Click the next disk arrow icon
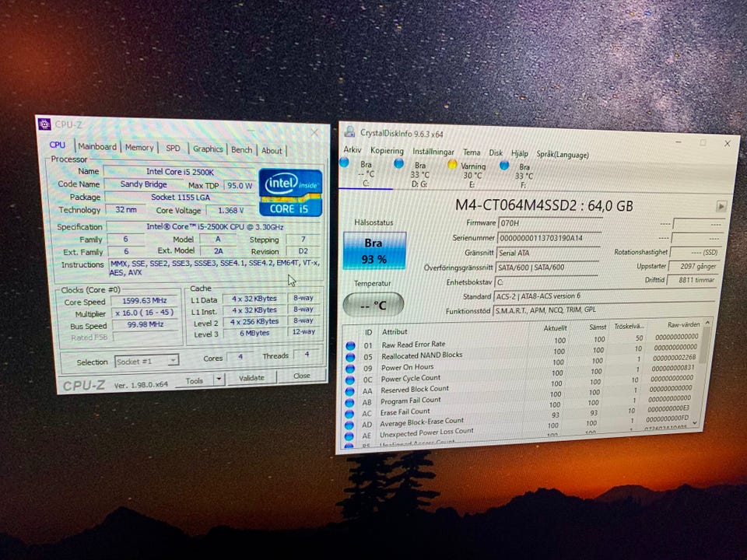Screen dimensions: 747x560 (721, 207)
